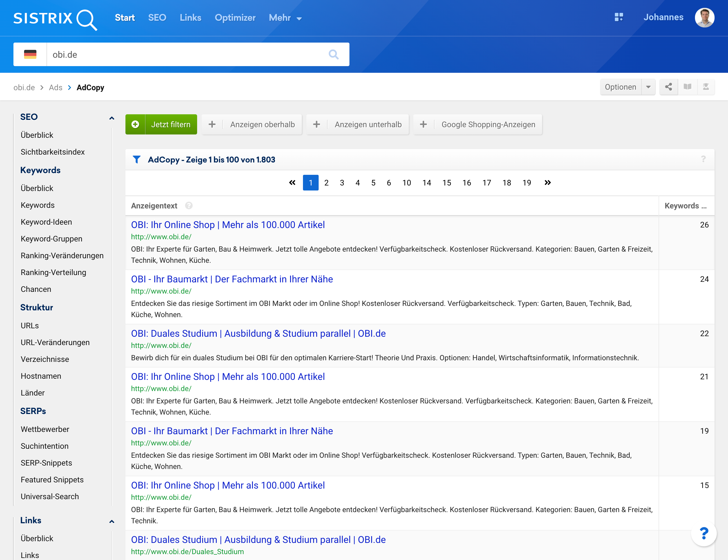Open the floating help question mark button
Image resolution: width=728 pixels, height=560 pixels.
704,534
